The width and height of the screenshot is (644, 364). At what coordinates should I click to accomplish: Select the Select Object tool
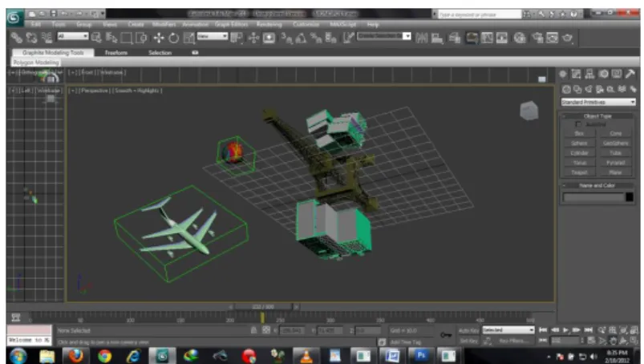(96, 38)
